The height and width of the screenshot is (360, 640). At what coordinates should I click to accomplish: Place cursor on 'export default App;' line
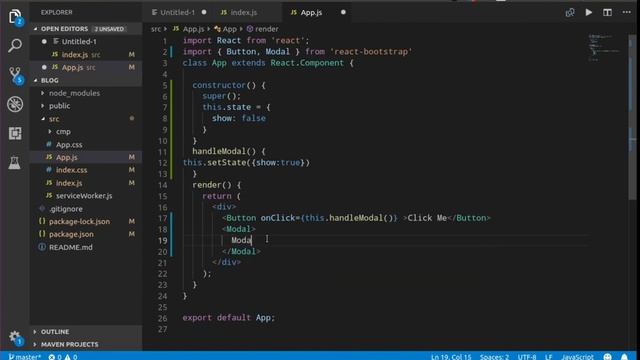tap(229, 318)
